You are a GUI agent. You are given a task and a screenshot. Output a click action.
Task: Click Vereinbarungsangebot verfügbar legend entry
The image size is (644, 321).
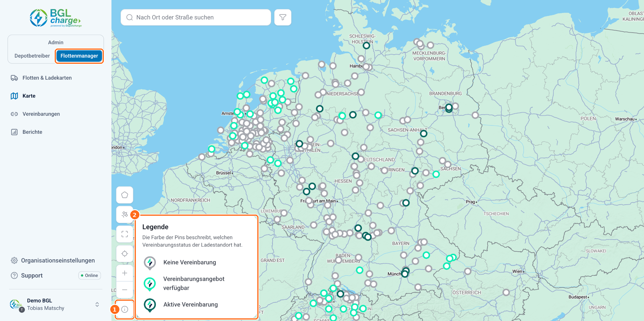pyautogui.click(x=194, y=283)
